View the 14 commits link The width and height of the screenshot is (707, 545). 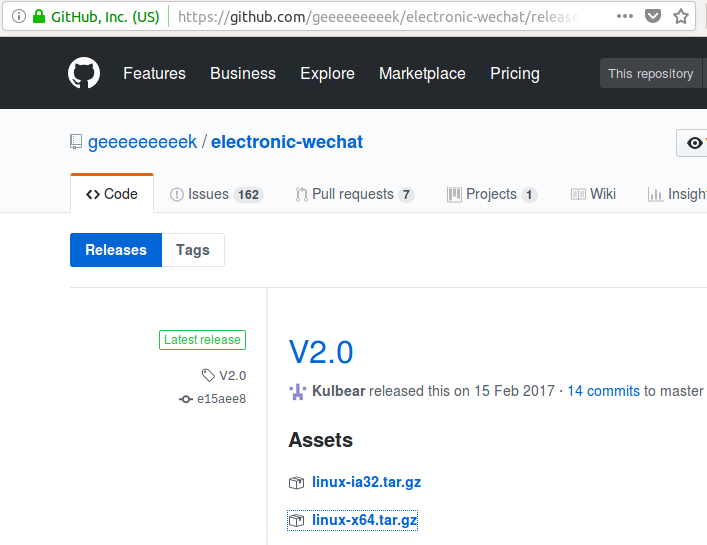pyautogui.click(x=603, y=391)
